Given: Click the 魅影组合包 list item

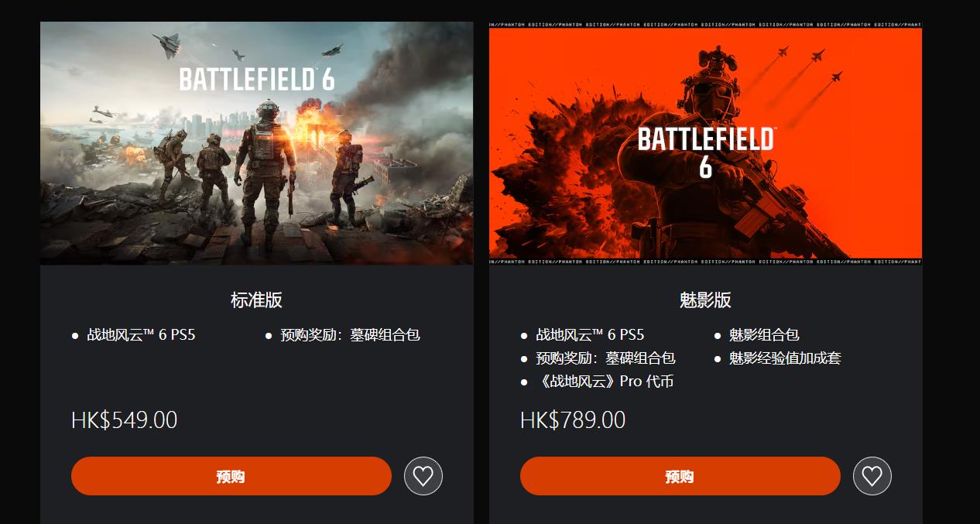Looking at the screenshot, I should (x=764, y=335).
